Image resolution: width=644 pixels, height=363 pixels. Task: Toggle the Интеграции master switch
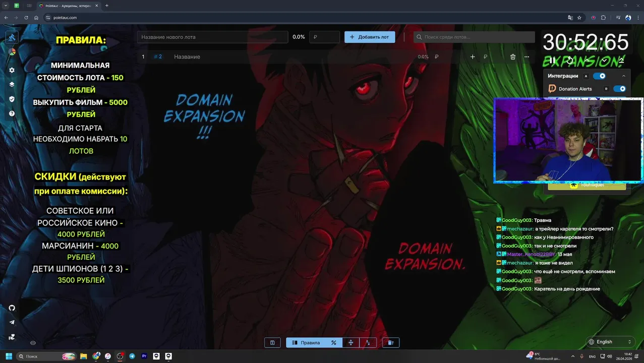(599, 76)
